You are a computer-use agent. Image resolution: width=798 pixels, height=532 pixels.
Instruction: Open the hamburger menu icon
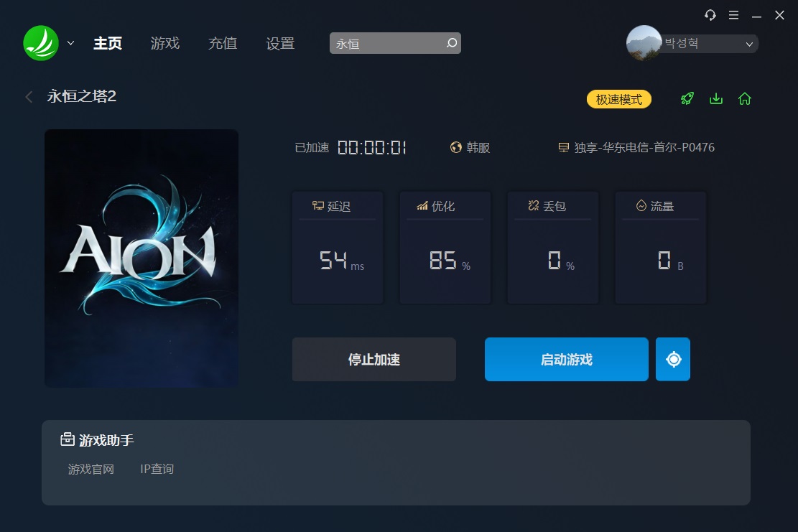(x=733, y=15)
